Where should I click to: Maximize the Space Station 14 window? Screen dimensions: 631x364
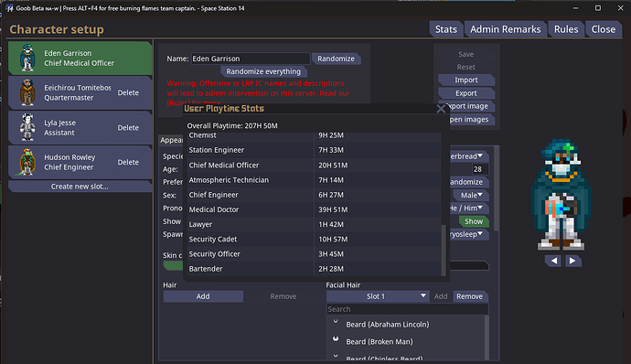click(x=598, y=8)
